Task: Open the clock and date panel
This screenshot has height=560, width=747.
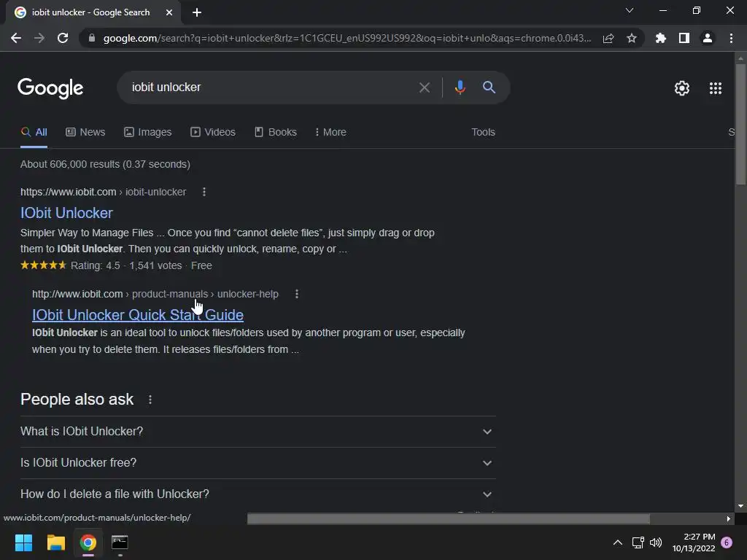Action: (694, 542)
